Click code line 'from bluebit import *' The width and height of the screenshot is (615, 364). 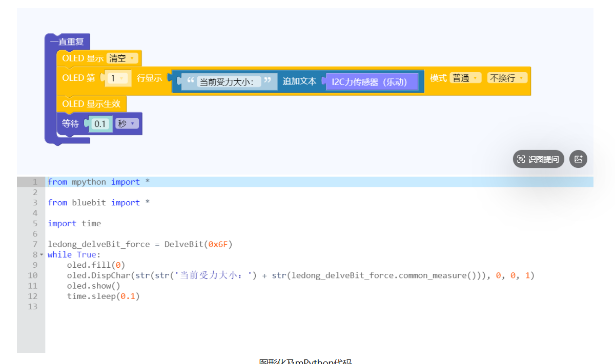(99, 203)
